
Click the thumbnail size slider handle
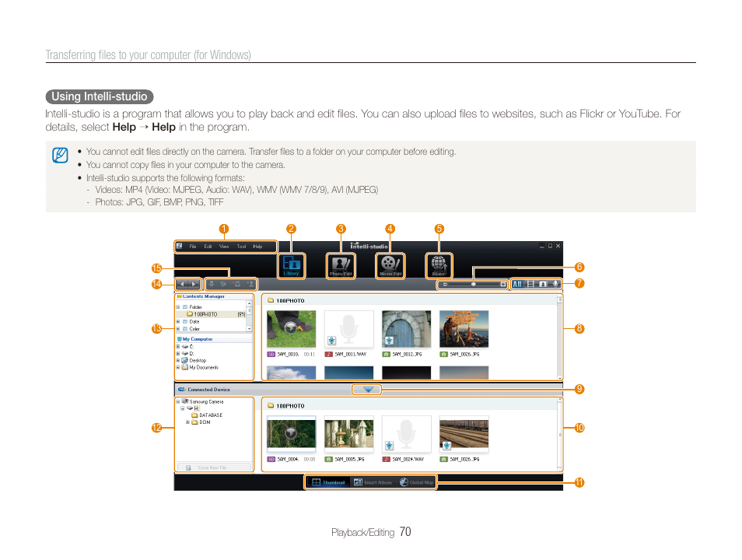click(473, 285)
